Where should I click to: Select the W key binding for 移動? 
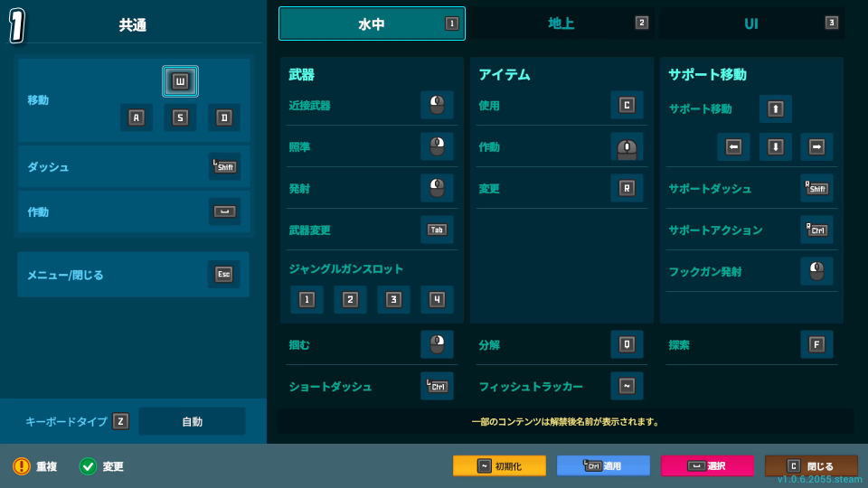[180, 81]
